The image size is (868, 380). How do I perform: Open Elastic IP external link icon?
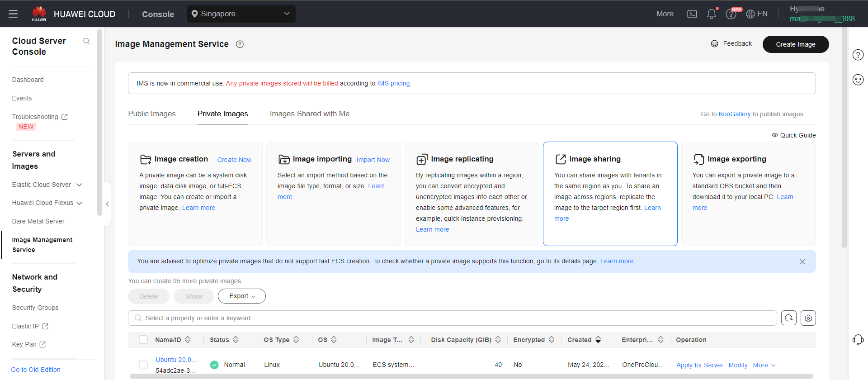(45, 326)
